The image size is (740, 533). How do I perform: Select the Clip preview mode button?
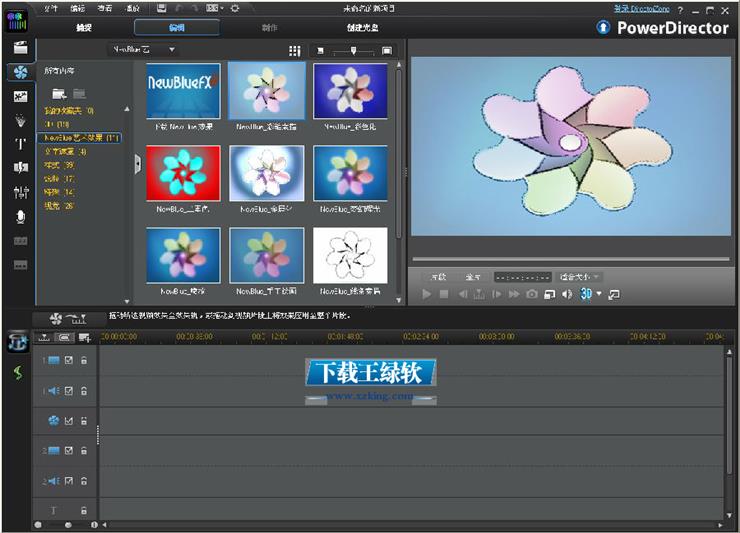pos(438,277)
